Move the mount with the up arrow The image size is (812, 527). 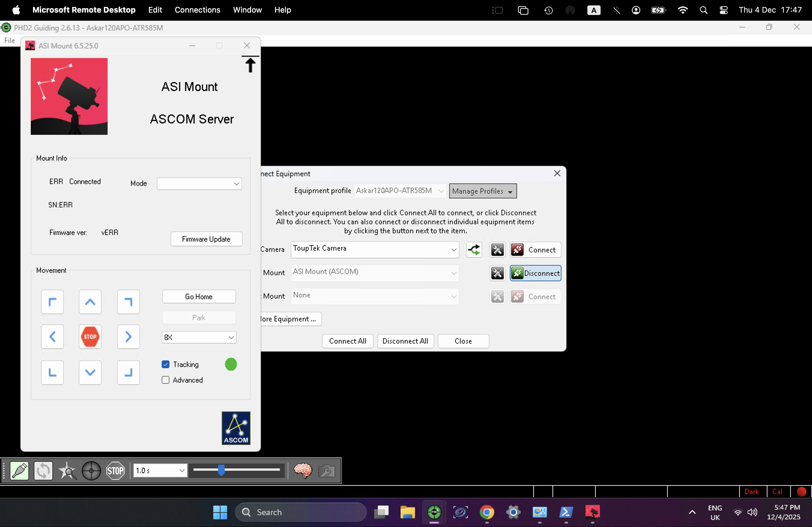90,302
